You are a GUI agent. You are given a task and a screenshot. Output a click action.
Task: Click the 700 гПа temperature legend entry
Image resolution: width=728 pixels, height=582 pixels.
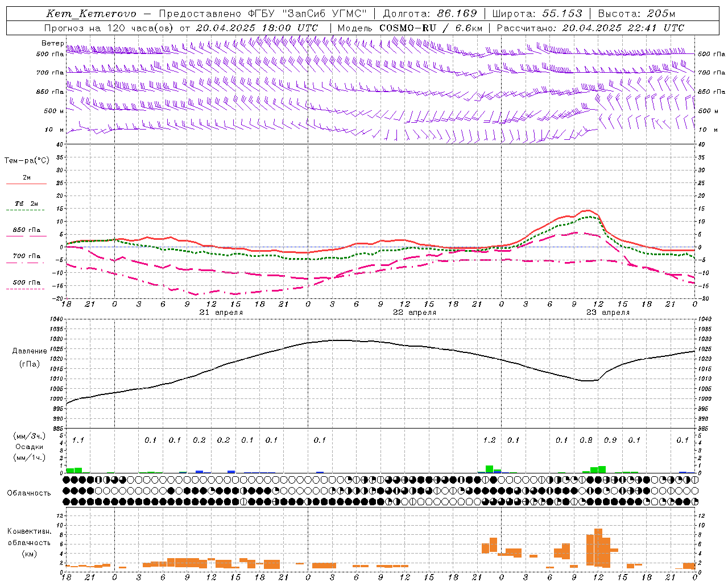point(26,256)
